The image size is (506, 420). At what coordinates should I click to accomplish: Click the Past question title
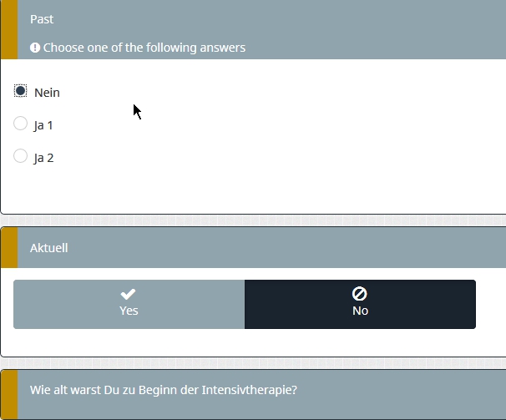click(42, 19)
